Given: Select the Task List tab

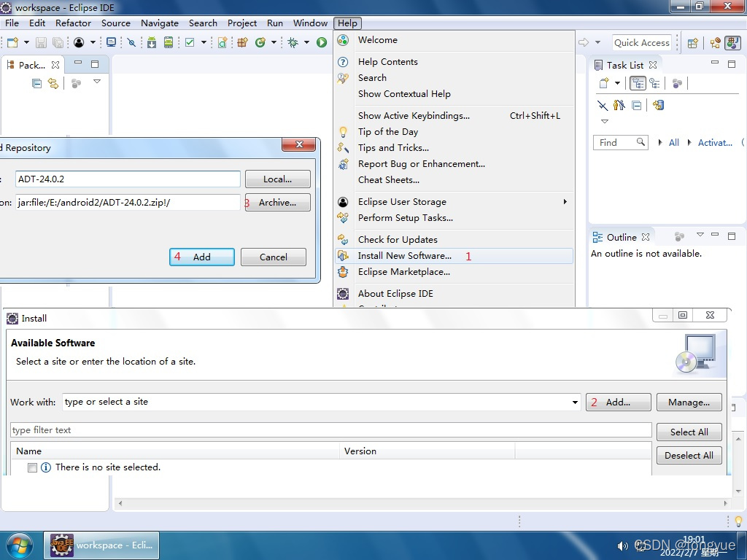Looking at the screenshot, I should pyautogui.click(x=624, y=65).
